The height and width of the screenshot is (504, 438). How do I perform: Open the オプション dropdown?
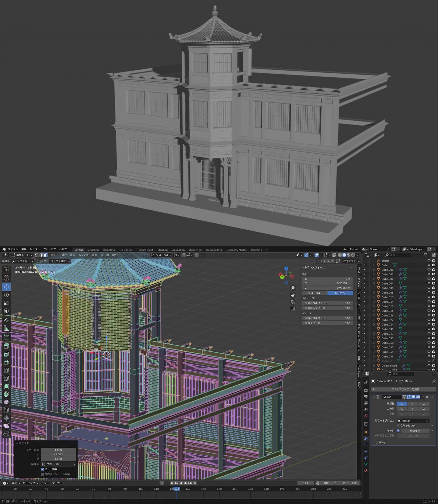coord(351,261)
